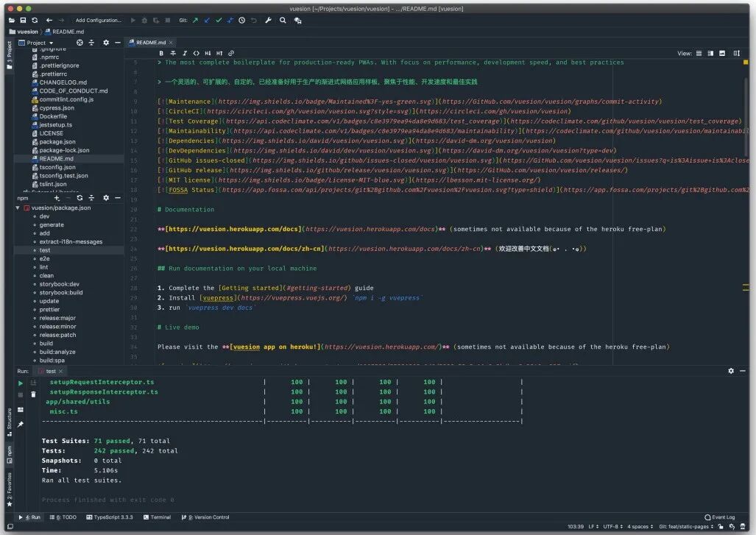Viewport: 756px width, 535px height.
Task: Save all files with the floppy disk icon
Action: point(23,21)
